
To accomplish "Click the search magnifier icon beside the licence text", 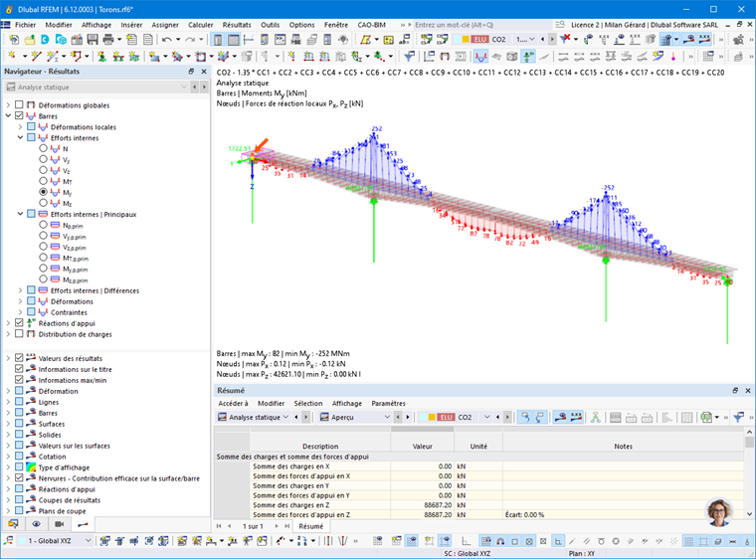I will [x=559, y=25].
